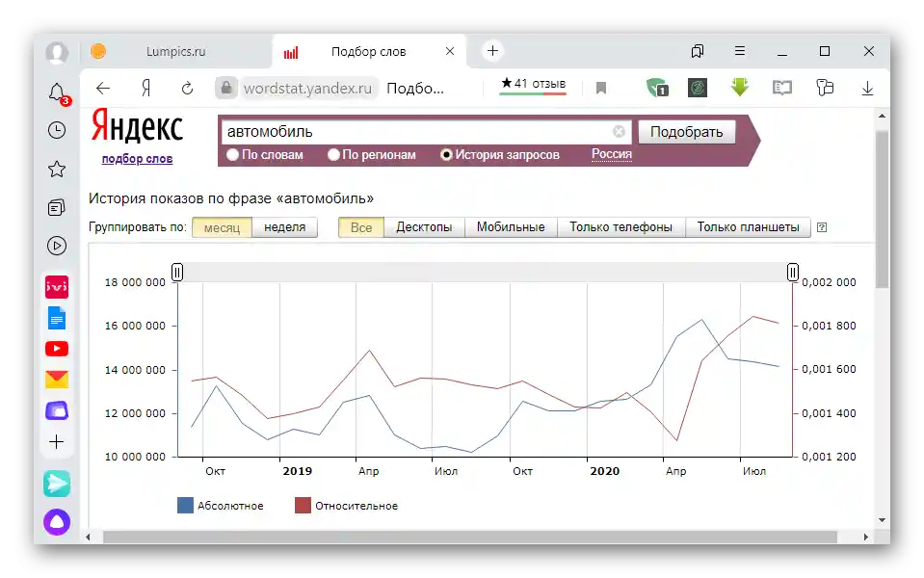Open the YouTube shortcut in the sidebar
Screen dimensions: 924x578
click(x=57, y=349)
